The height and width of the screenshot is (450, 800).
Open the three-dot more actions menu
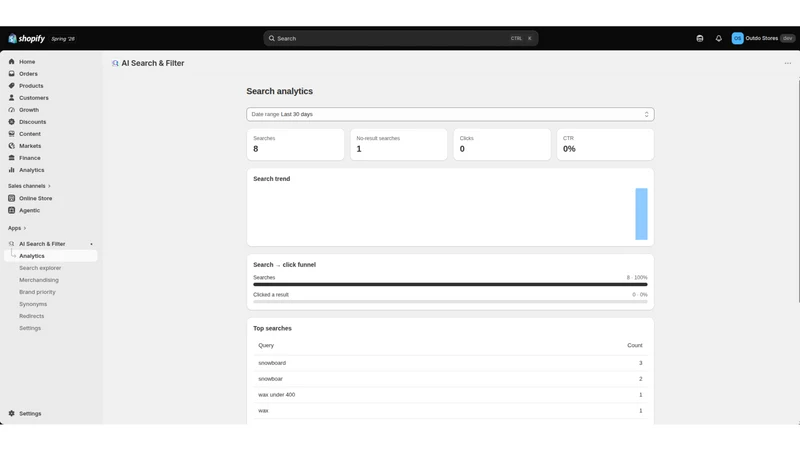pyautogui.click(x=788, y=63)
